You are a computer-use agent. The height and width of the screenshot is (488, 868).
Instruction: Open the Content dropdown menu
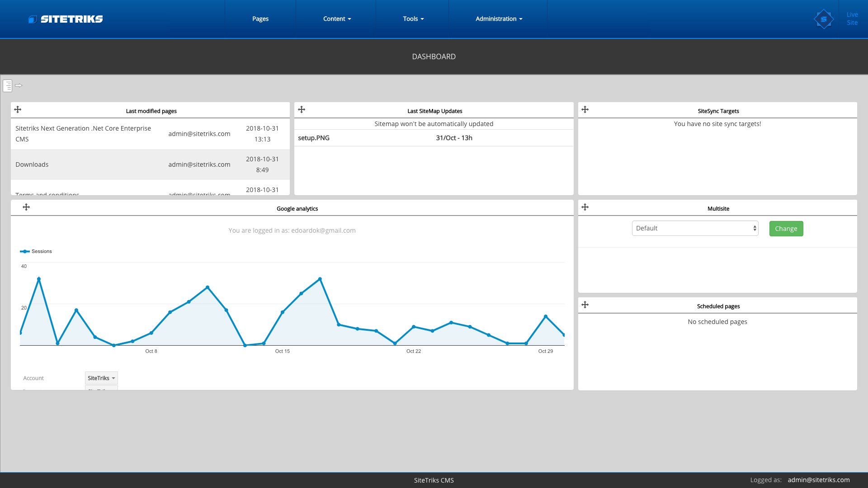[337, 19]
